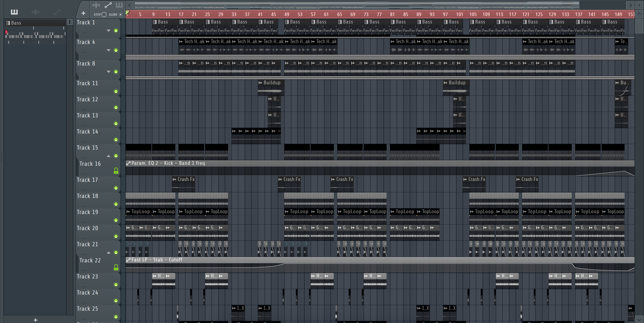Click the playlist overview minimap scrollbar
Screen dimensions: 644x323
pos(357,5)
